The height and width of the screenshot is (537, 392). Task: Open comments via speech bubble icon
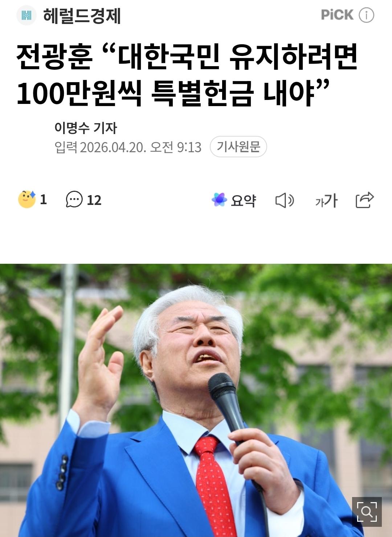[74, 199]
